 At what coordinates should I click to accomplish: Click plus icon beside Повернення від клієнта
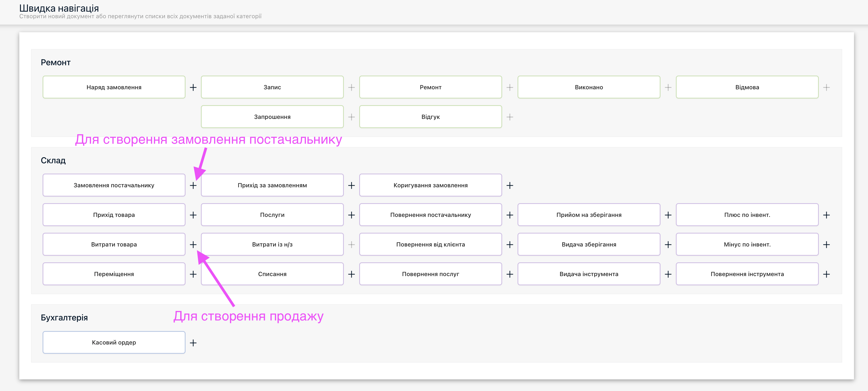click(x=510, y=244)
